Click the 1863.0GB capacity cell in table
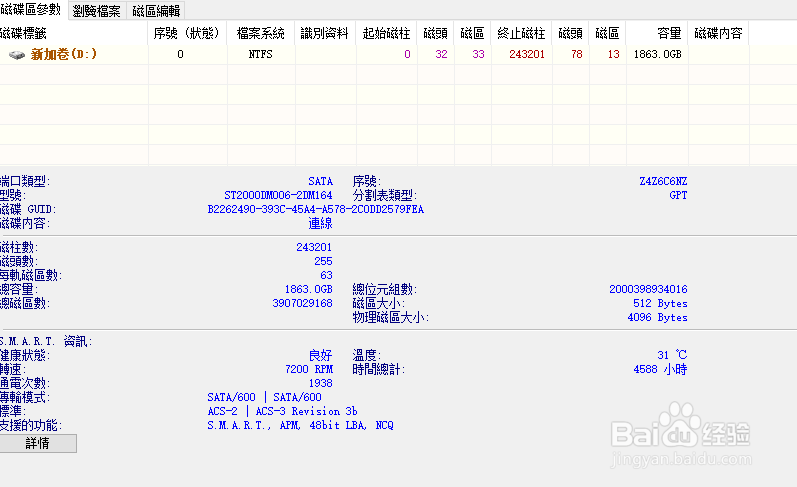This screenshot has width=797, height=487. pos(657,54)
